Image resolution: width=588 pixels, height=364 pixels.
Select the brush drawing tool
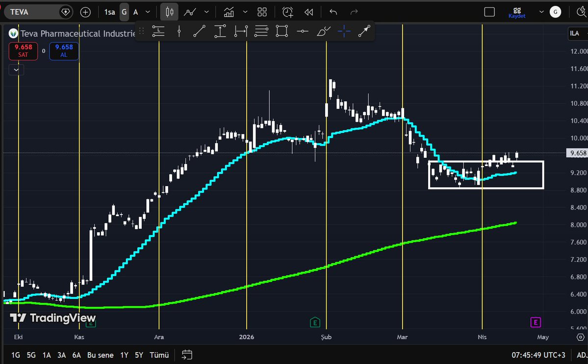[x=323, y=31]
